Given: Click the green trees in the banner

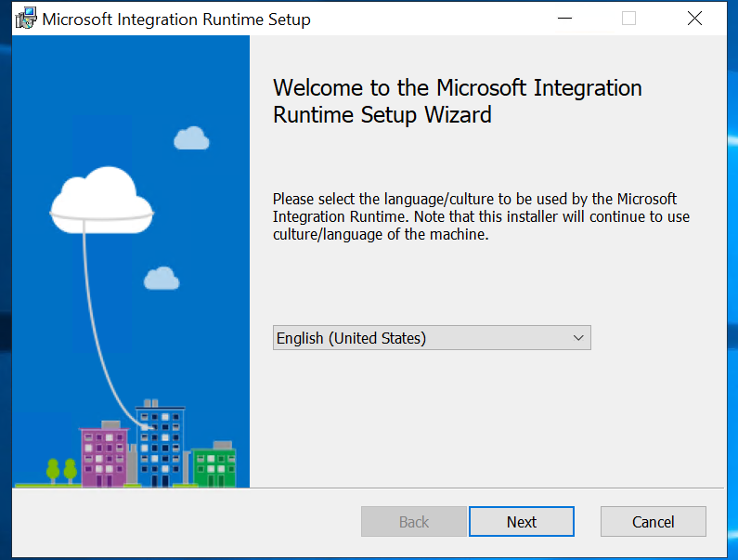Looking at the screenshot, I should (62, 470).
